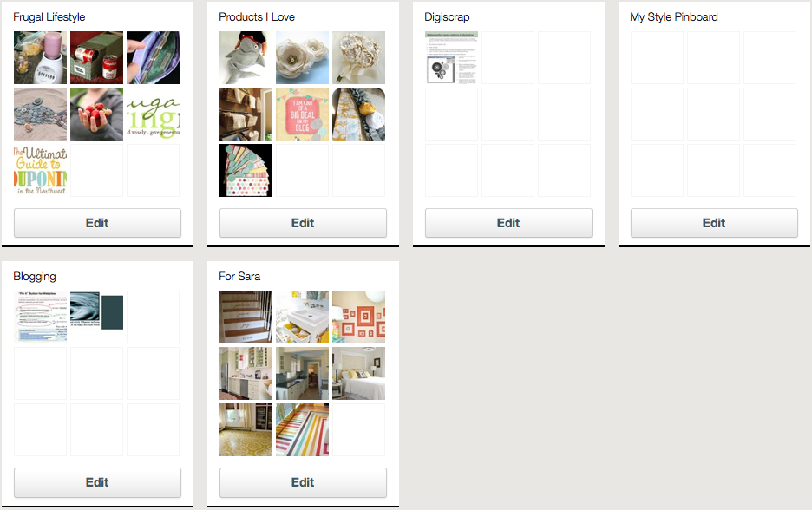The width and height of the screenshot is (812, 510).
Task: Select the strawberries in hand thumbnail
Action: pos(97,114)
